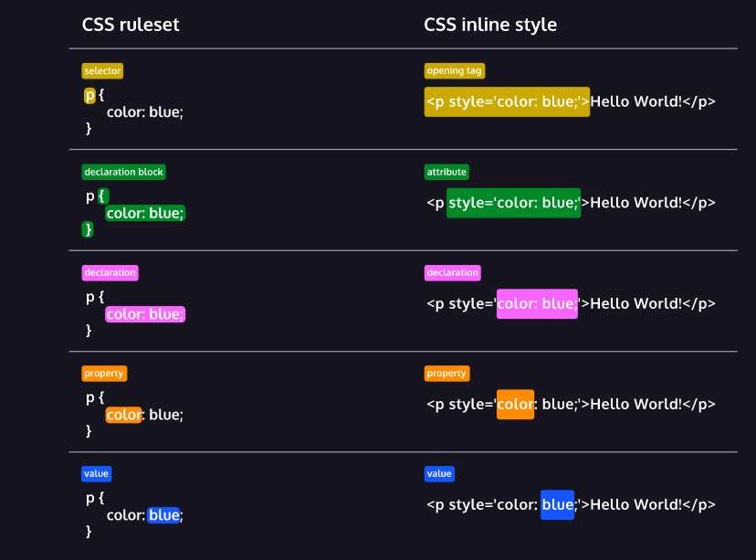Click the orange highlighted "color" in inline style

tap(515, 404)
